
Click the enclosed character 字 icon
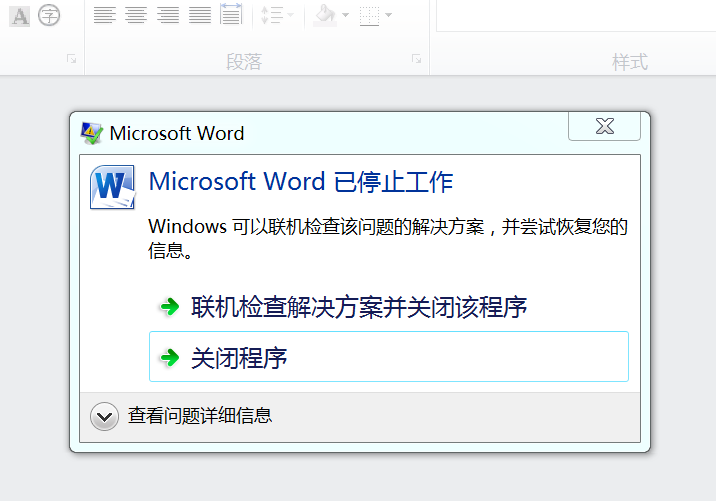click(x=49, y=15)
